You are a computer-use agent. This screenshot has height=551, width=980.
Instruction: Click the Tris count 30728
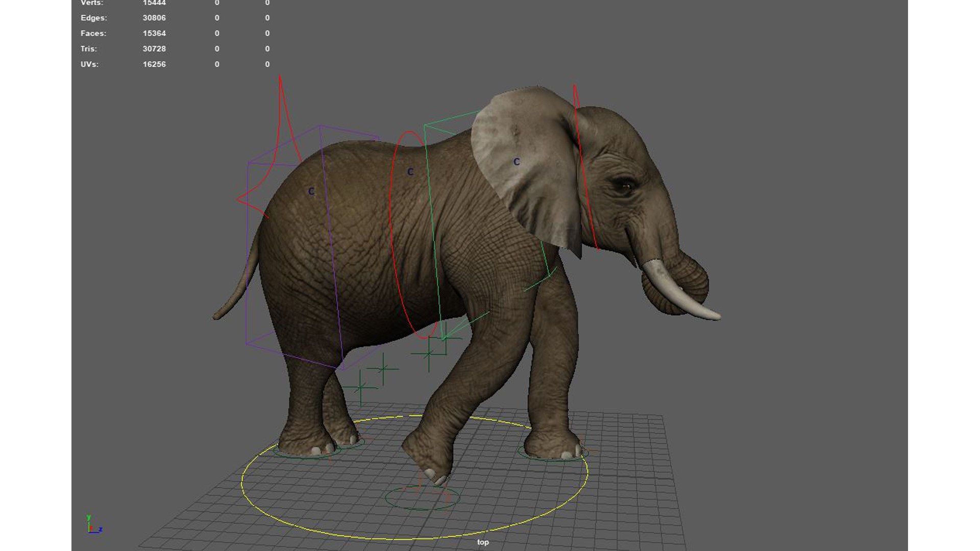(154, 49)
